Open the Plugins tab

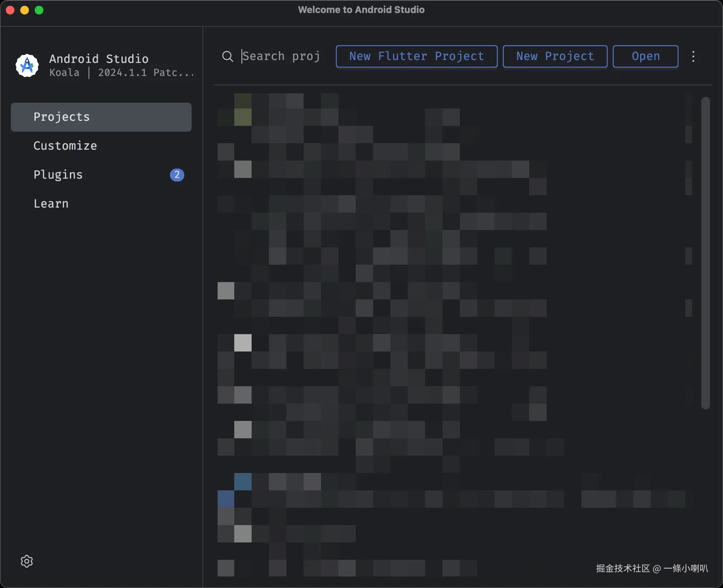point(58,175)
